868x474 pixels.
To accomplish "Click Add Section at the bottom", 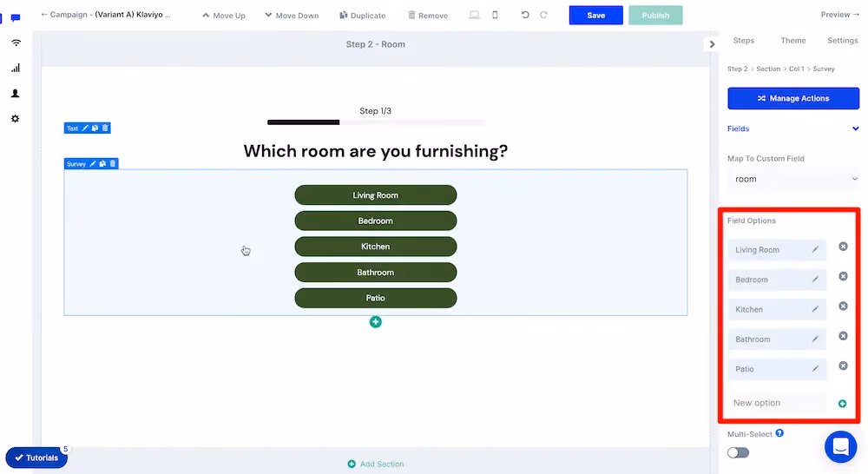I will click(375, 464).
